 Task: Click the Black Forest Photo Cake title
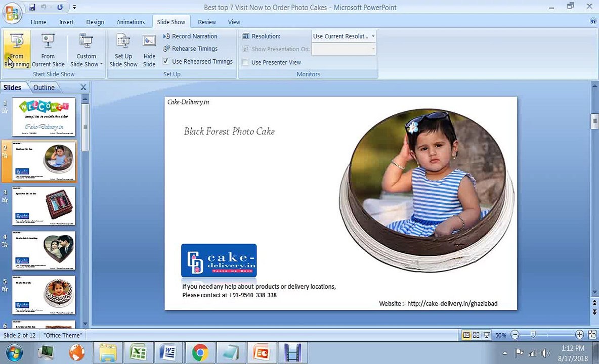click(229, 131)
